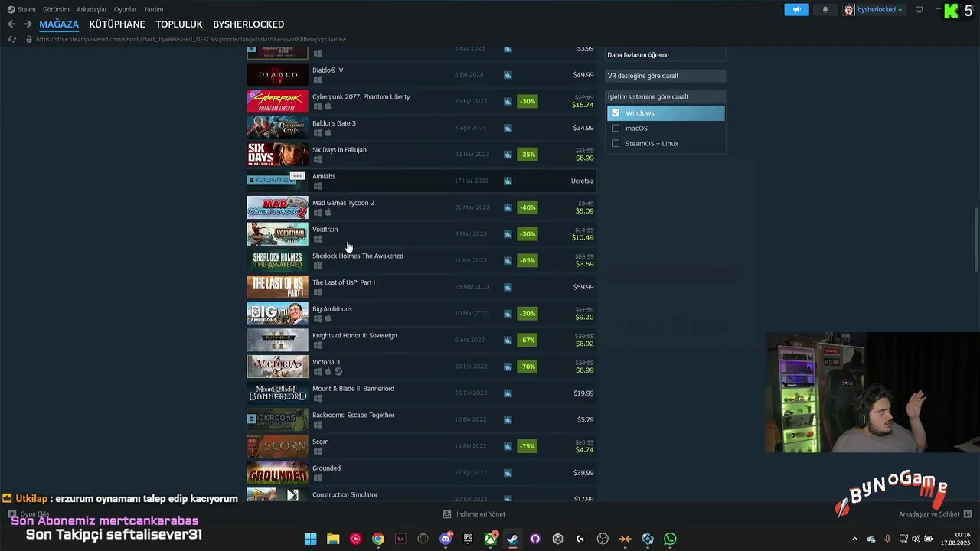Open GitHub Desktop from taskbar

coord(535,539)
